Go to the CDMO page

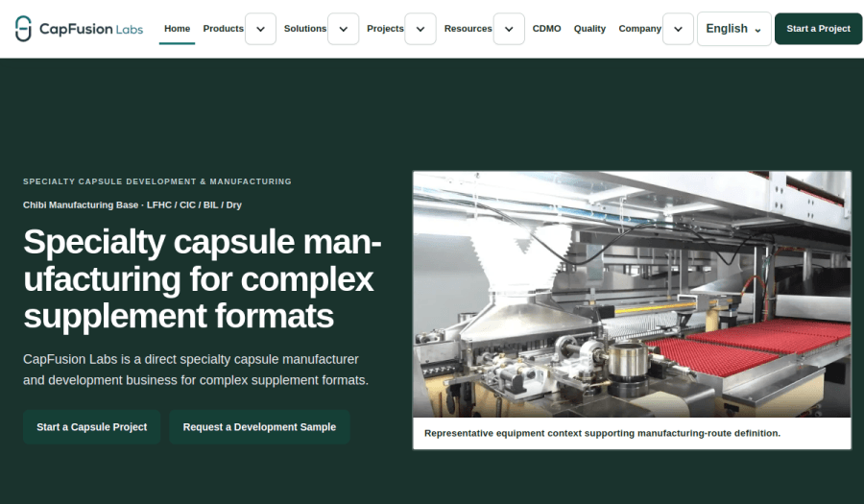[x=546, y=29]
